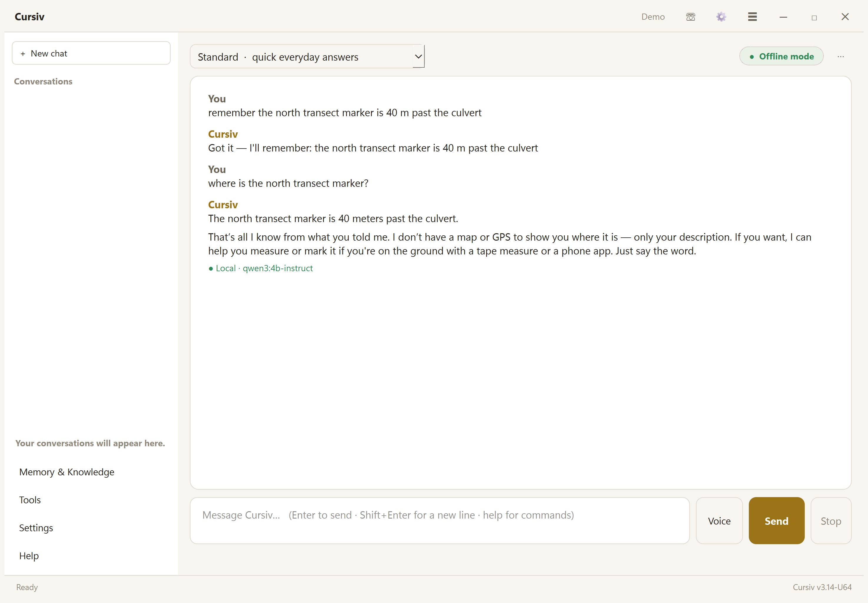Click 'The north transect marker is 40 meters' reply
Screen dimensions: 868x603
(x=333, y=218)
